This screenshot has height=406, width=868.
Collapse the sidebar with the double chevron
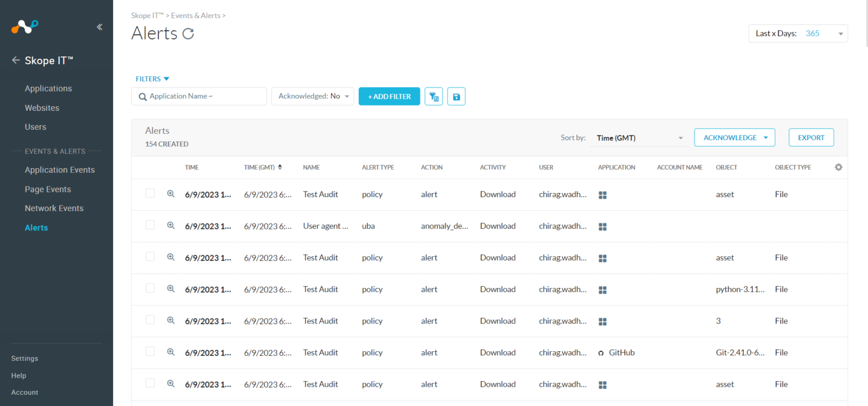(x=99, y=27)
